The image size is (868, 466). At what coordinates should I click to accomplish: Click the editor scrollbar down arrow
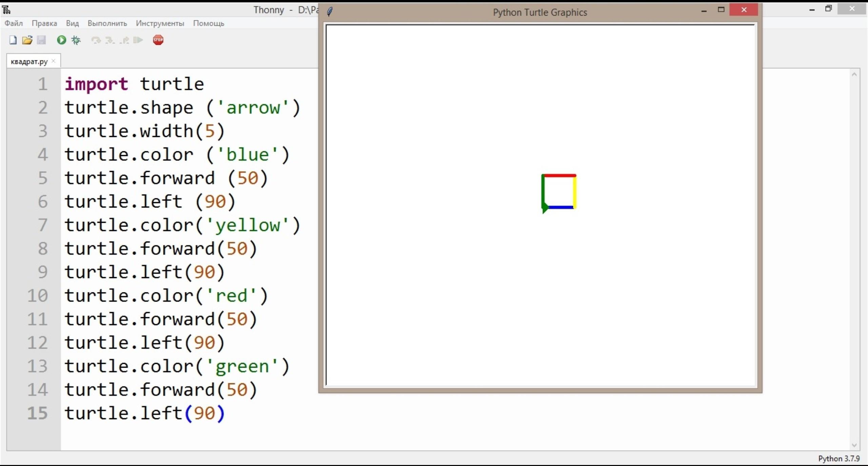pyautogui.click(x=854, y=445)
